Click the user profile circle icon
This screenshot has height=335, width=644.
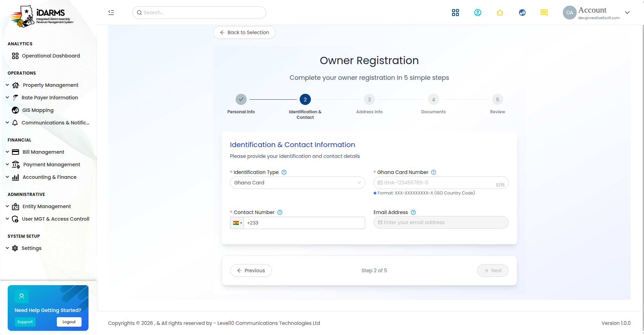(x=477, y=13)
